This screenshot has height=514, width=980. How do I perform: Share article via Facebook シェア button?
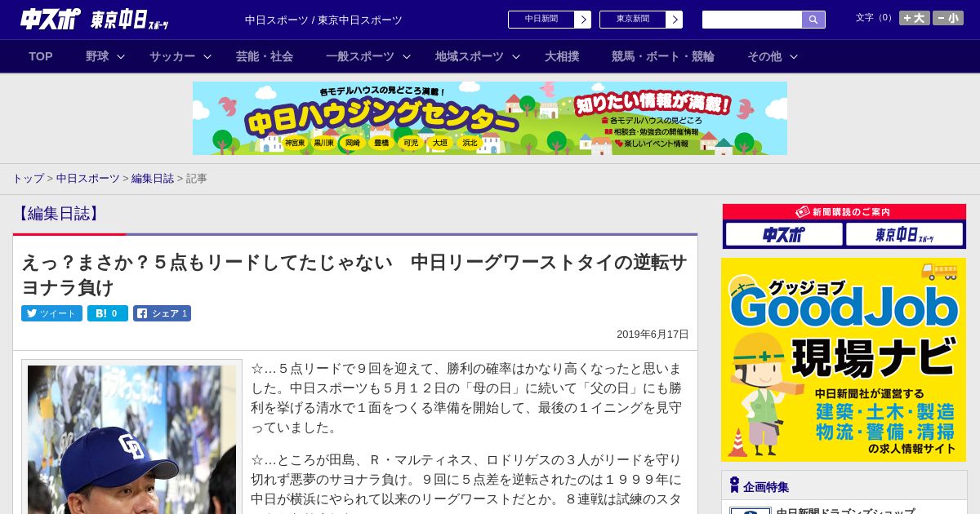click(x=162, y=313)
